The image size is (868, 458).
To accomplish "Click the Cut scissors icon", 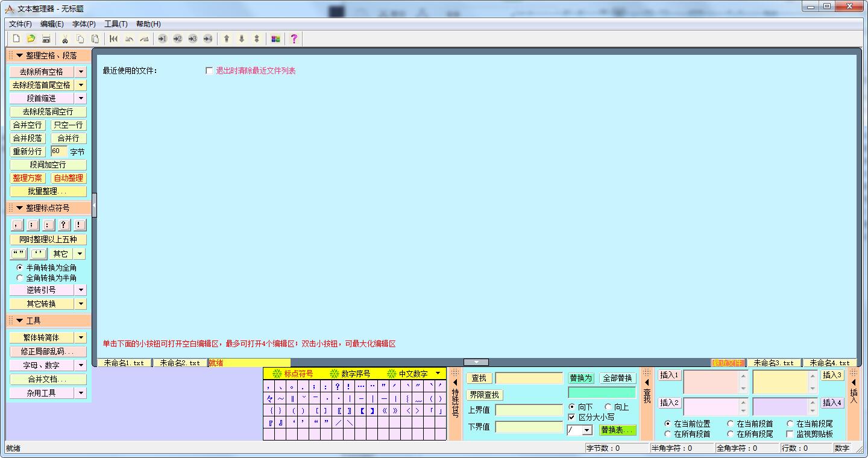I will [x=65, y=39].
